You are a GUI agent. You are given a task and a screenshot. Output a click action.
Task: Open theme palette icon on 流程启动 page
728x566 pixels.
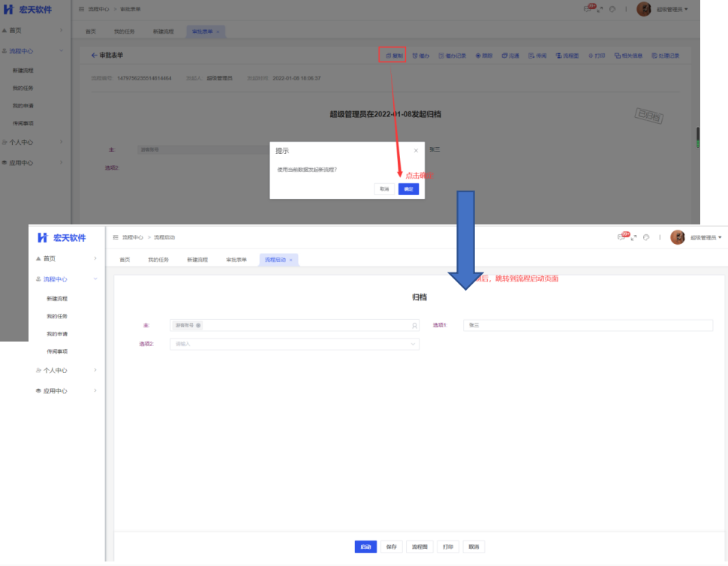[x=646, y=237]
